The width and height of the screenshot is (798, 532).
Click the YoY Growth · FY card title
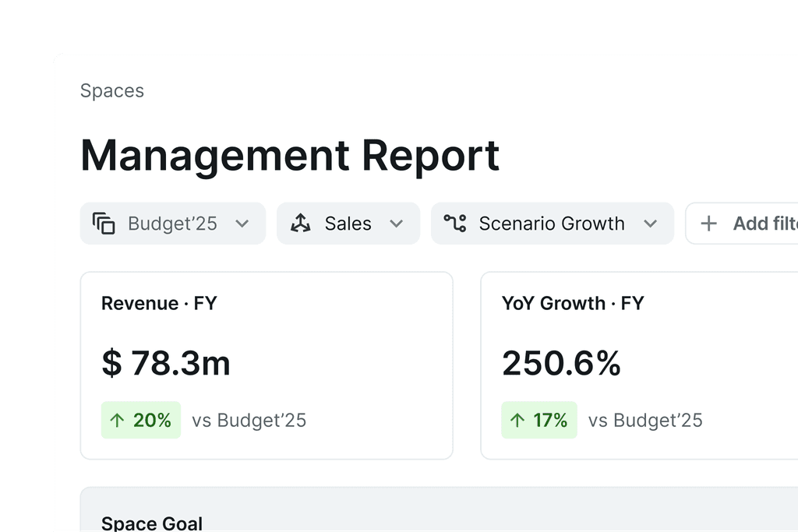click(573, 304)
